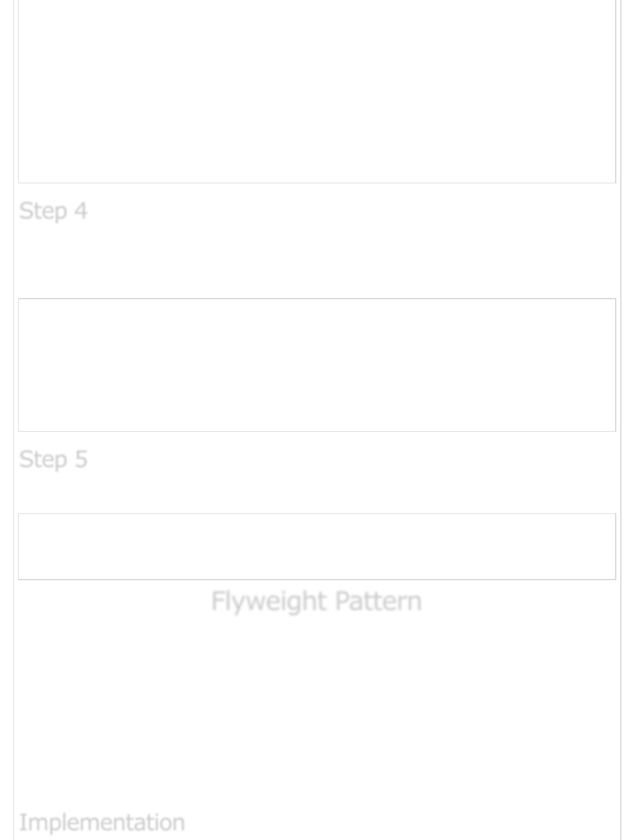This screenshot has width=634, height=840.
Task: Click the word "Flyweight" in the title
Action: [268, 601]
